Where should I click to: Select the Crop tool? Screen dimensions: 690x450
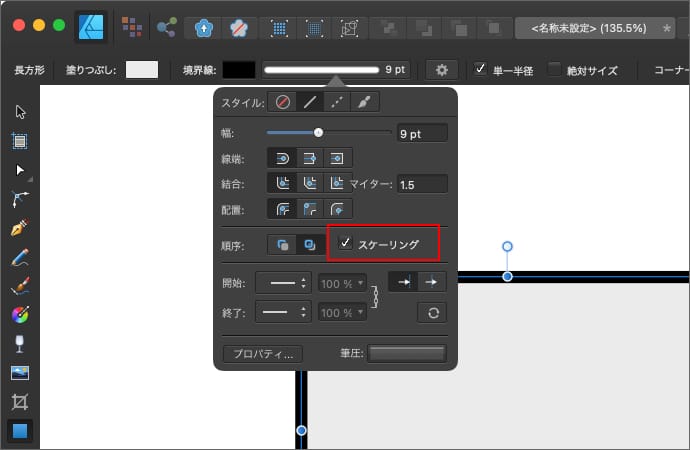[x=19, y=402]
